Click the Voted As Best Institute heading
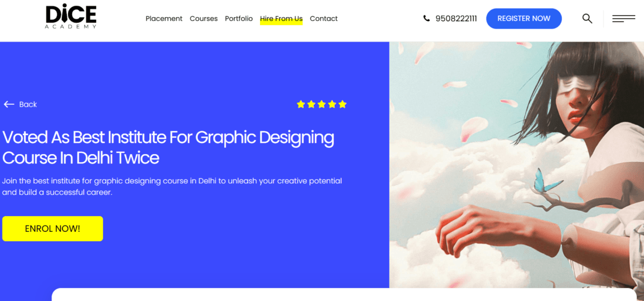This screenshot has height=301, width=644. pyautogui.click(x=168, y=147)
